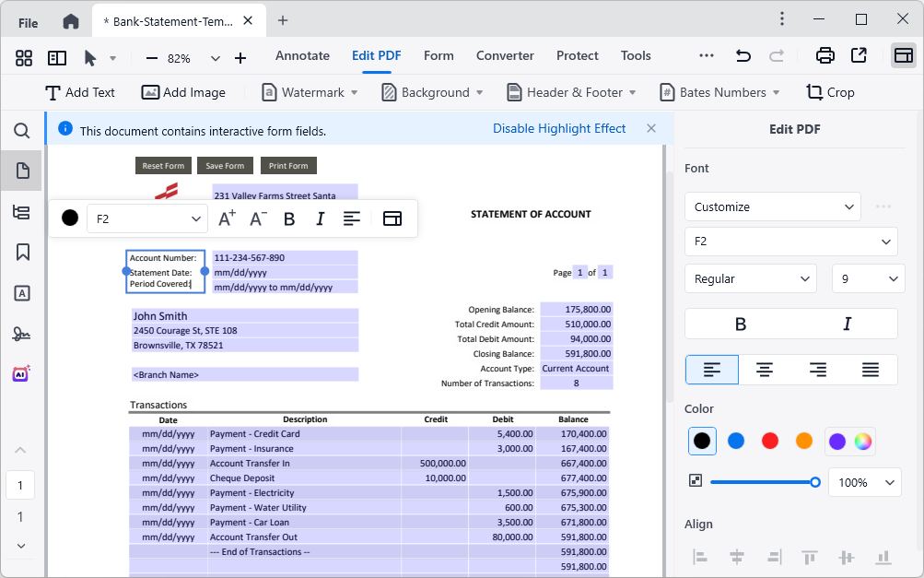
Task: Enable center text alignment
Action: tap(765, 369)
